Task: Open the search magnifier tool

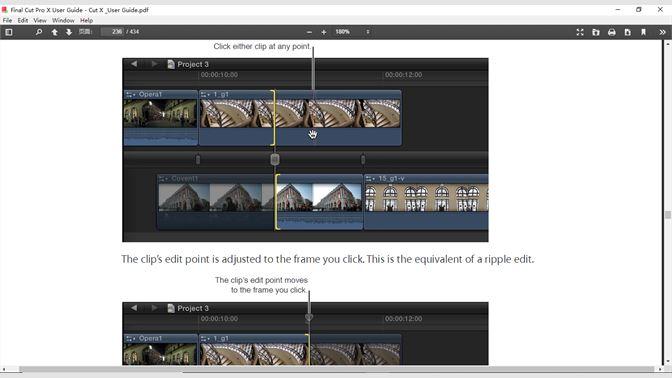Action: [39, 32]
